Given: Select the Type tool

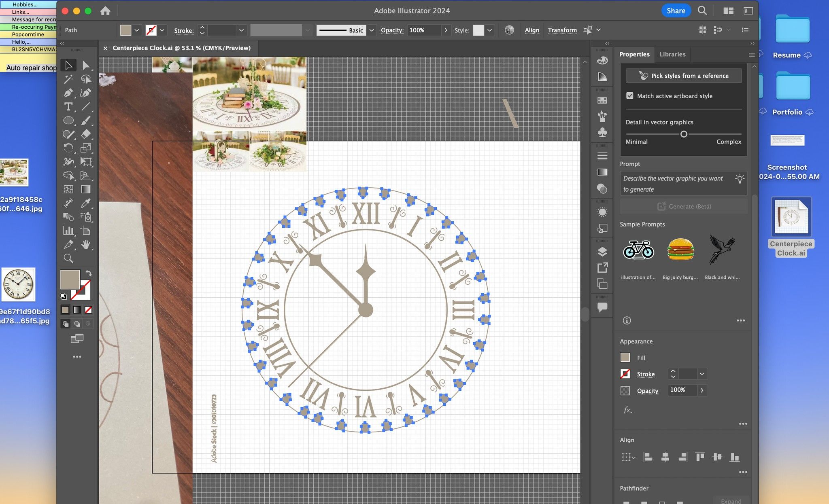Looking at the screenshot, I should 68,107.
